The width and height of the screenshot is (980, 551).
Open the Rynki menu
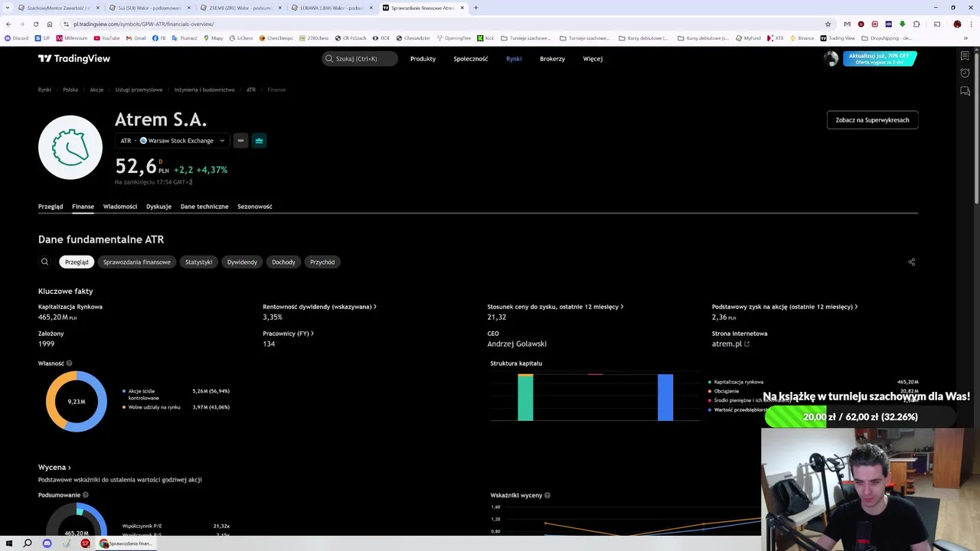click(x=514, y=58)
